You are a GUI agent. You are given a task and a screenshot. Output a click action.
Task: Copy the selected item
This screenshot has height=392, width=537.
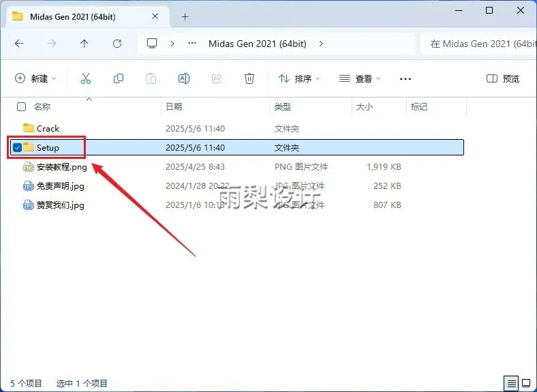[x=119, y=78]
